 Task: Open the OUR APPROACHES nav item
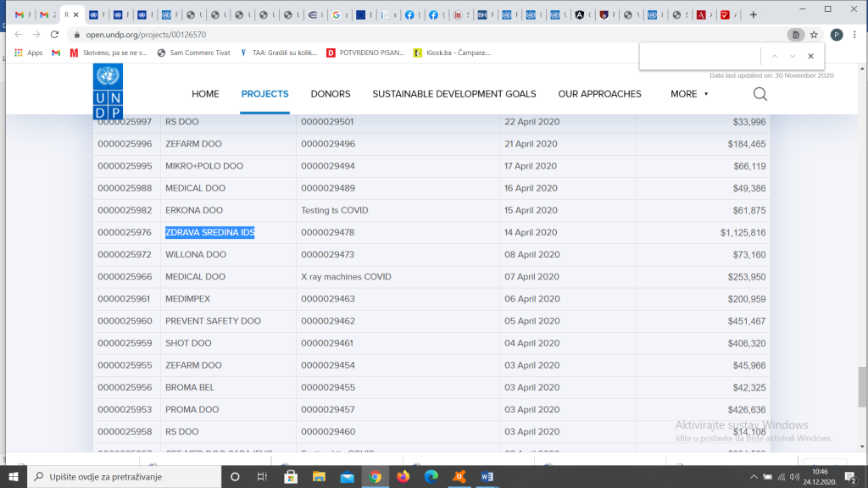tap(599, 94)
